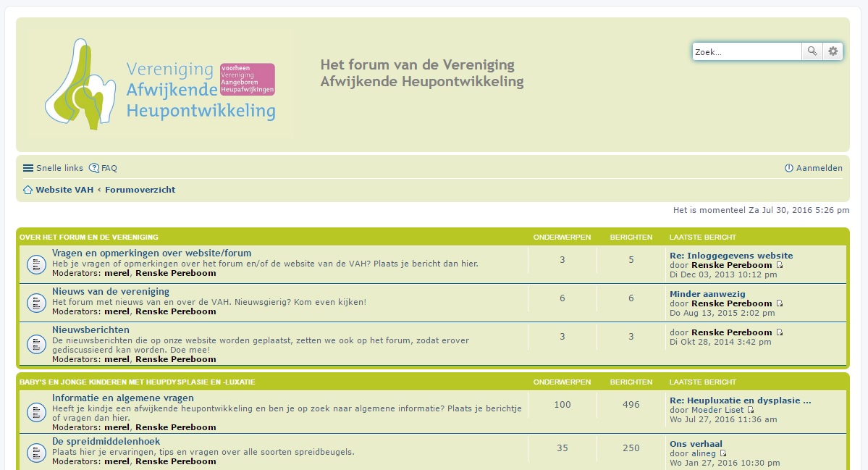Click the magnifying glass search icon

point(812,51)
